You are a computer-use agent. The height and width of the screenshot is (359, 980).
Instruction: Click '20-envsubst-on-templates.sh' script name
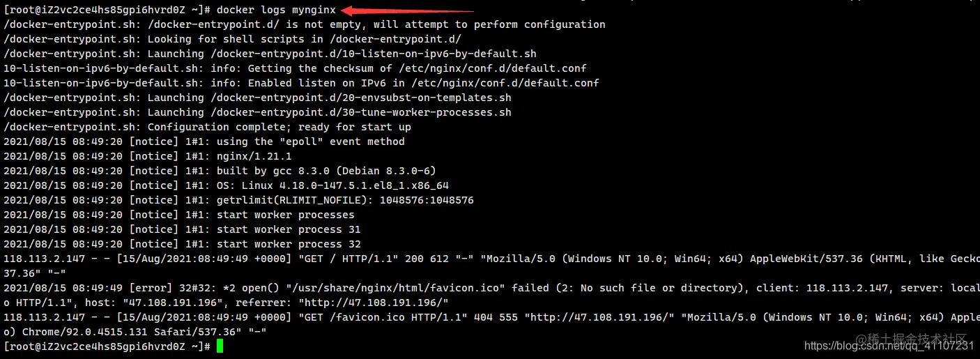[426, 98]
